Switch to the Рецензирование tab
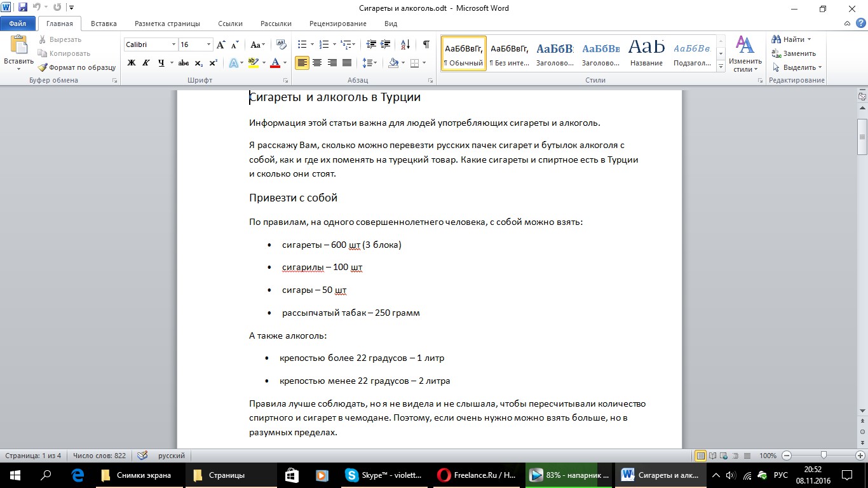 (338, 24)
